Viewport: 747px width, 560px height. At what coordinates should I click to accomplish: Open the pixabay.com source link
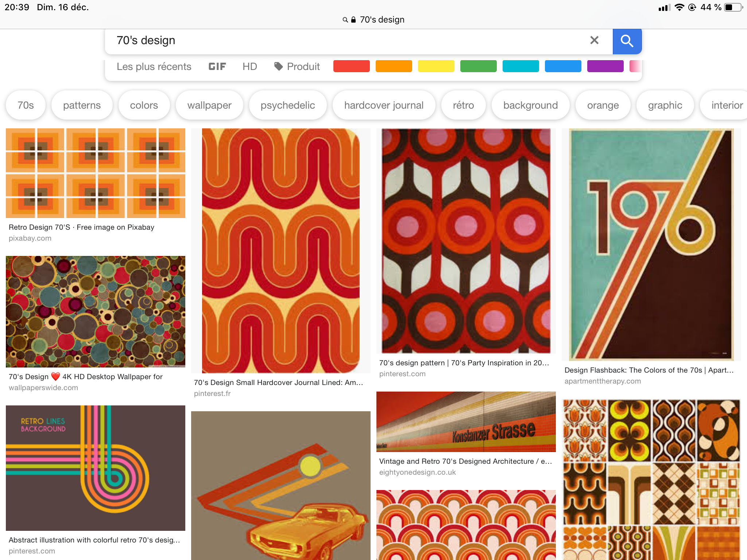pyautogui.click(x=30, y=238)
